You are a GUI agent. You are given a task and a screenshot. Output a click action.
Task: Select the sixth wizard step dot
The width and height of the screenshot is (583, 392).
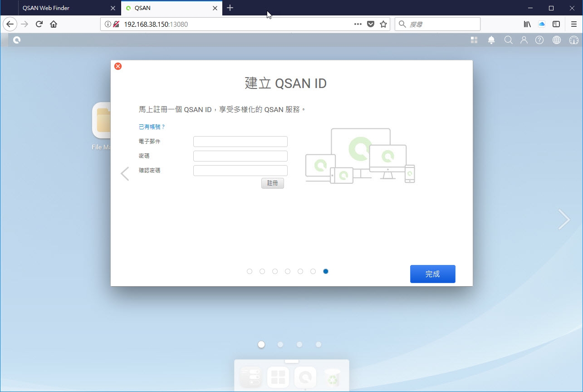[x=313, y=271]
